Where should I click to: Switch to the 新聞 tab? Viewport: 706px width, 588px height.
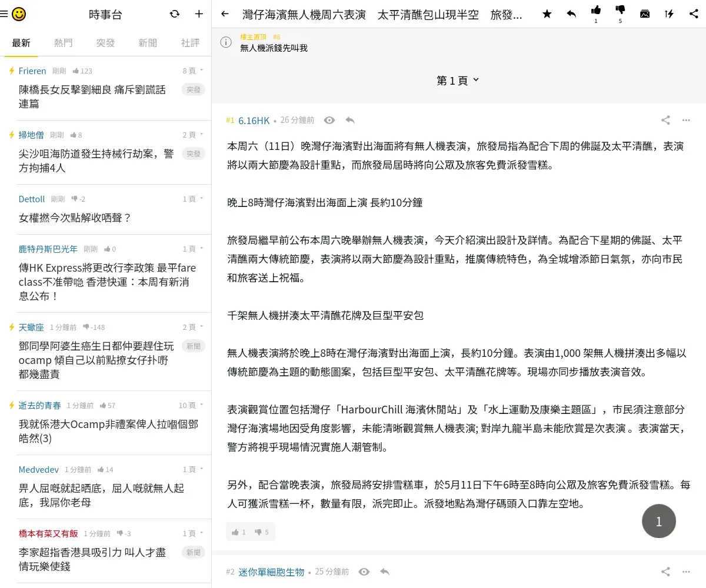[x=148, y=43]
